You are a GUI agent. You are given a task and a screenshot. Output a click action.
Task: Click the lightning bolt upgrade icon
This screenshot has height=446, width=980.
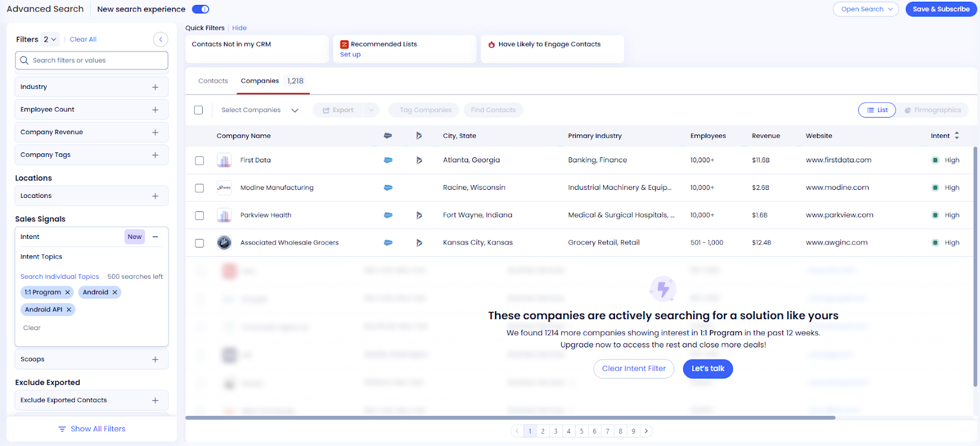[663, 289]
